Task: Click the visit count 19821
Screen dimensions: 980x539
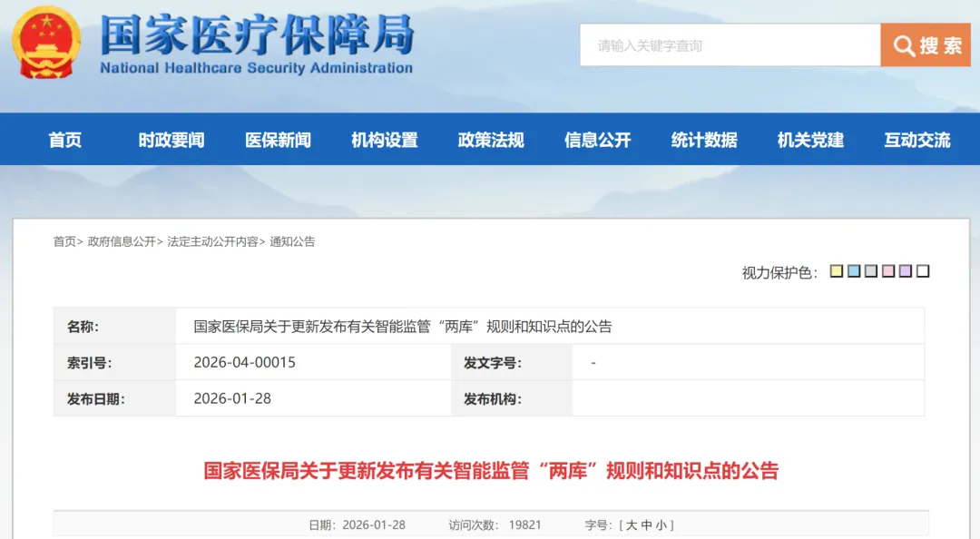Action: point(525,525)
